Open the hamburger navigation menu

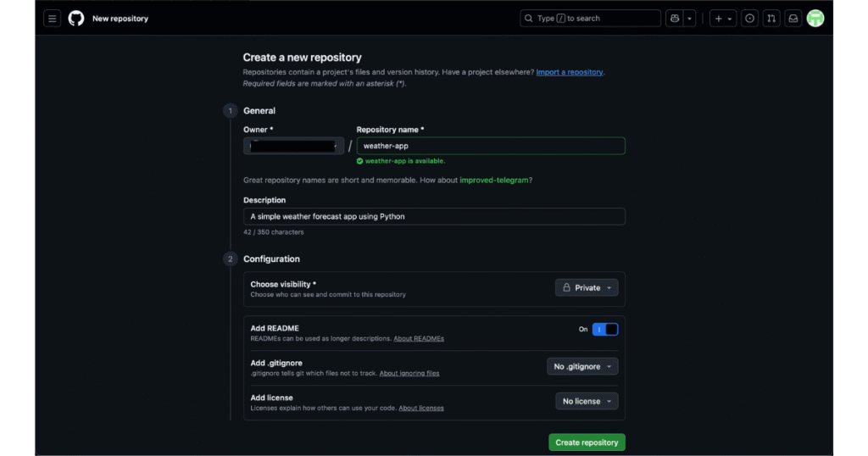coord(53,19)
